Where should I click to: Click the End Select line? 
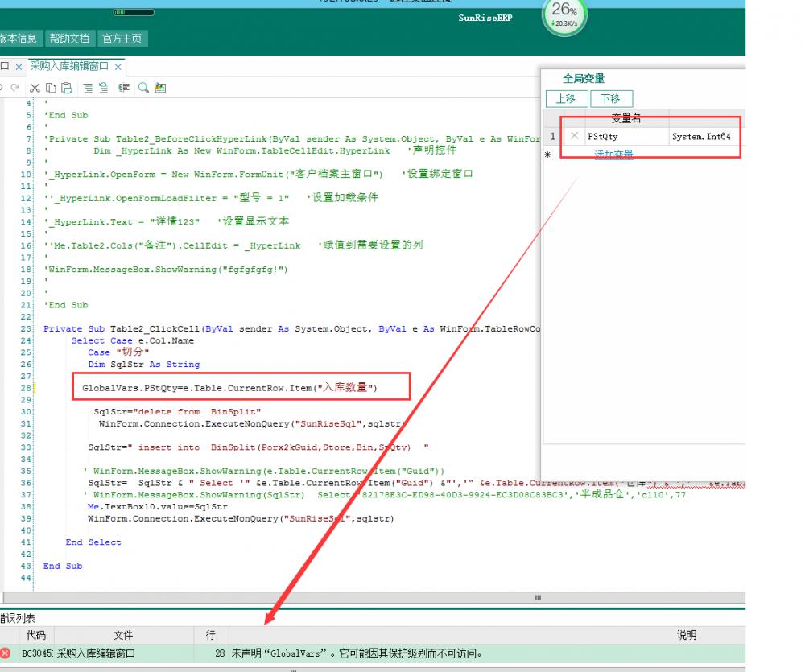[x=93, y=542]
